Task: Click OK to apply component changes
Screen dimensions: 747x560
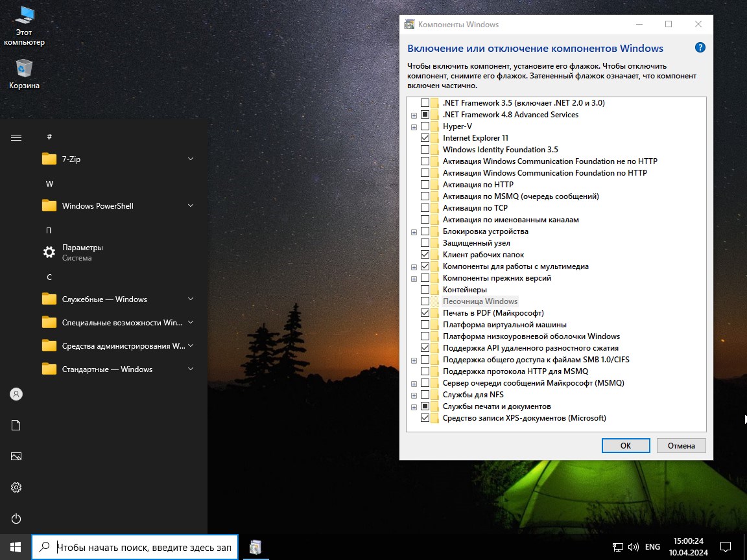Action: (x=626, y=446)
